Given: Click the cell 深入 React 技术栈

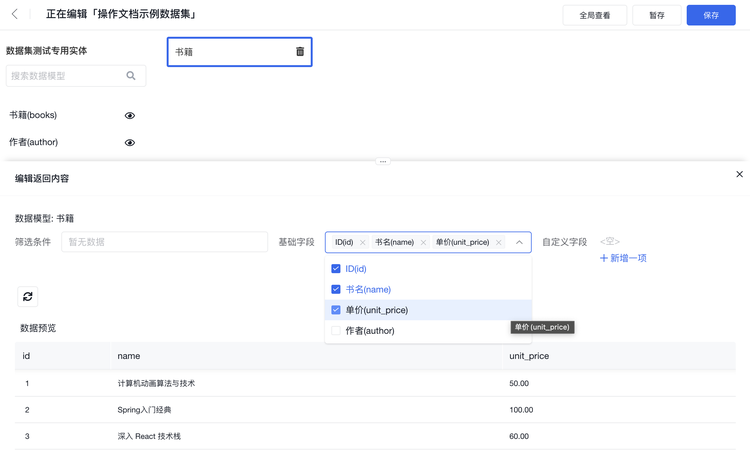Looking at the screenshot, I should point(149,436).
